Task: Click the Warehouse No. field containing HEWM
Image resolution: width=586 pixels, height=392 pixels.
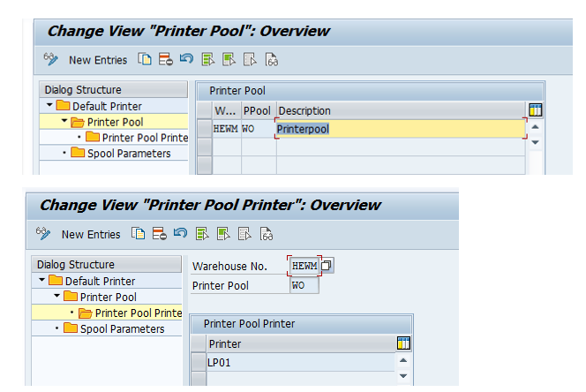Action: coord(304,266)
